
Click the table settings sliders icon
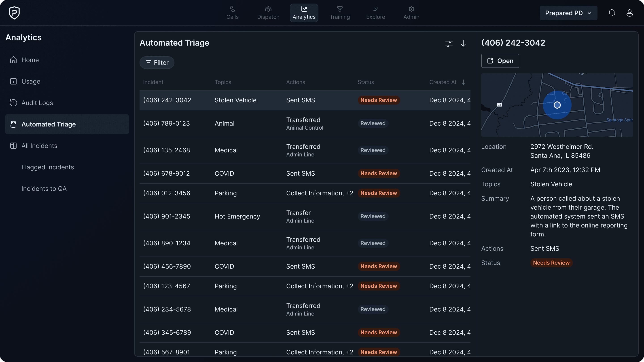449,44
